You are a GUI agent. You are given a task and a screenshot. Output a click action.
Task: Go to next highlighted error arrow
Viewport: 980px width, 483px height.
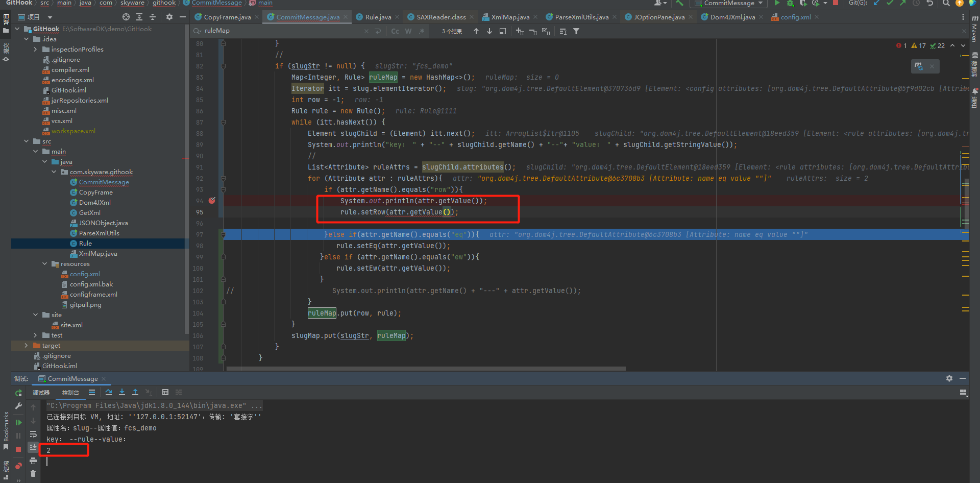pos(963,45)
